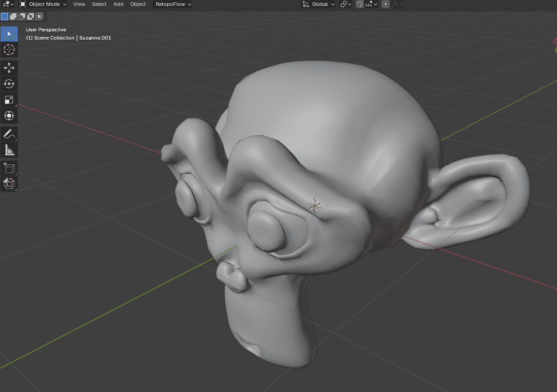
Task: Open the Object menu
Action: tap(138, 4)
